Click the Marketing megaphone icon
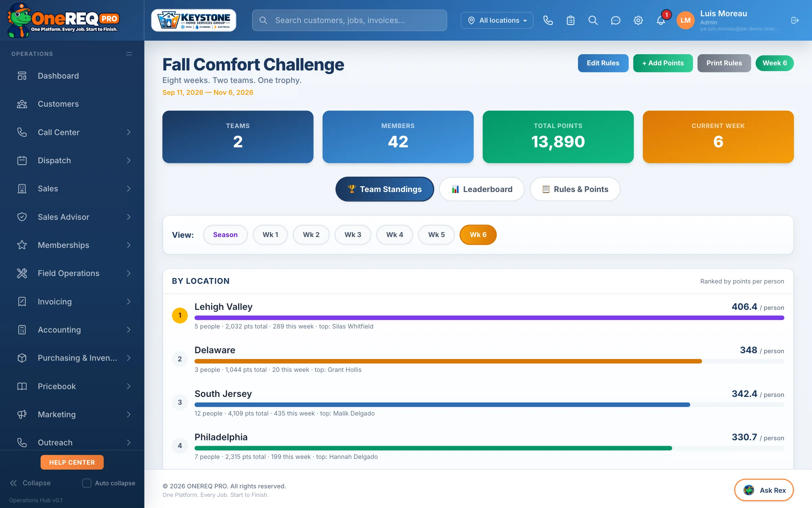Viewport: 812px width, 508px height. click(x=22, y=414)
